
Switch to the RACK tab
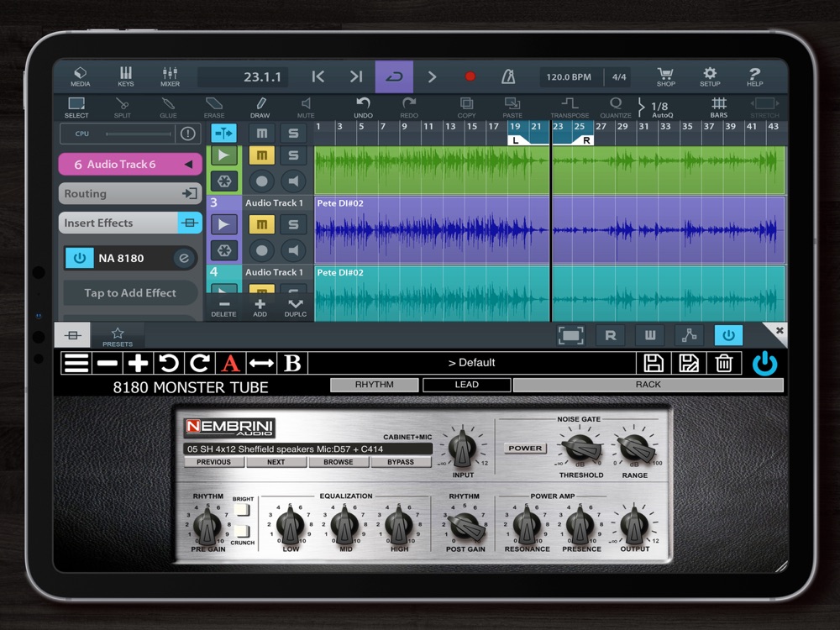coord(648,385)
